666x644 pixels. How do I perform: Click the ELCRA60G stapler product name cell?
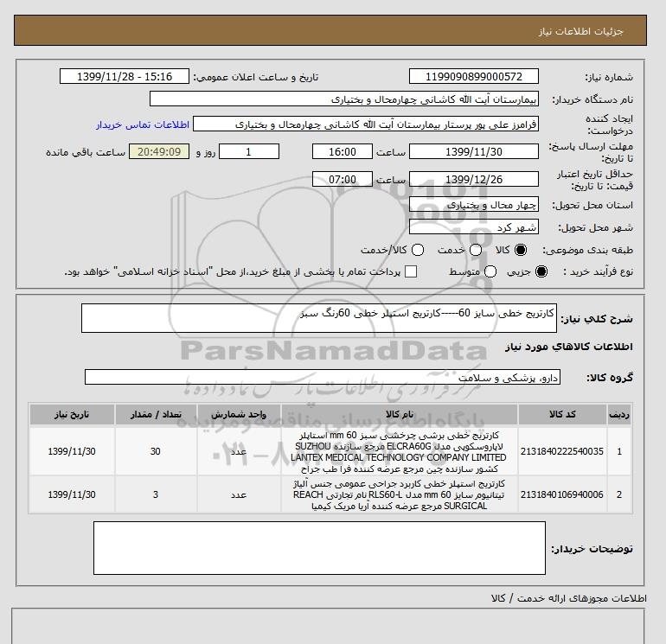pyautogui.click(x=399, y=452)
